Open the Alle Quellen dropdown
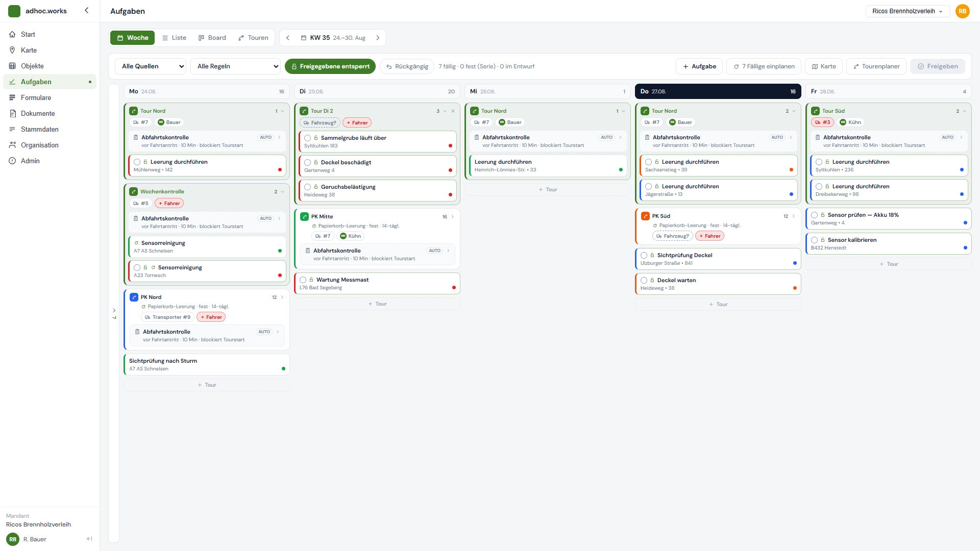This screenshot has width=980, height=551. coord(151,66)
